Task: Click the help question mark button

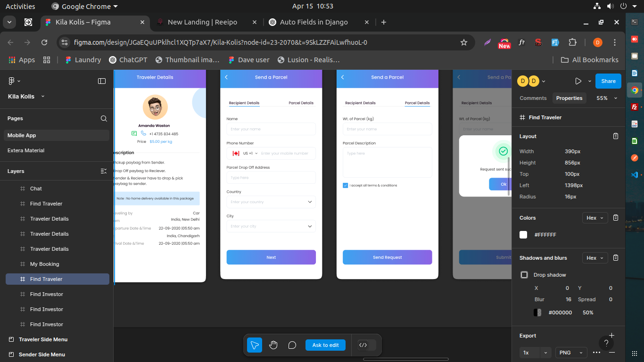Action: click(x=606, y=343)
